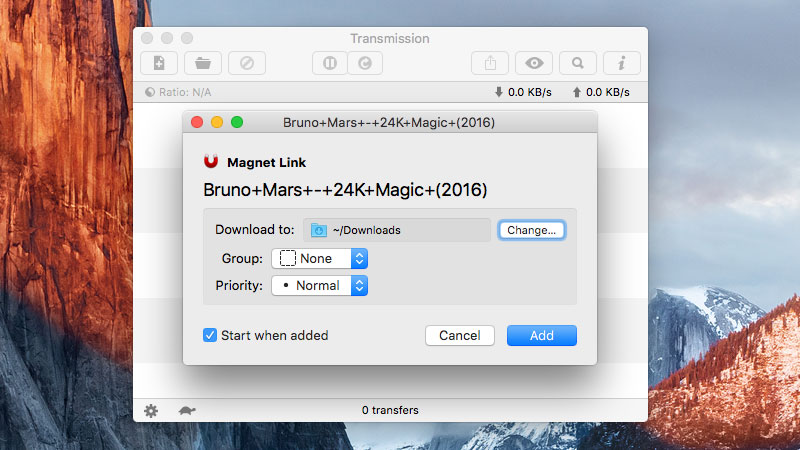
Task: Open Quick Look with the eye icon
Action: pyautogui.click(x=534, y=63)
